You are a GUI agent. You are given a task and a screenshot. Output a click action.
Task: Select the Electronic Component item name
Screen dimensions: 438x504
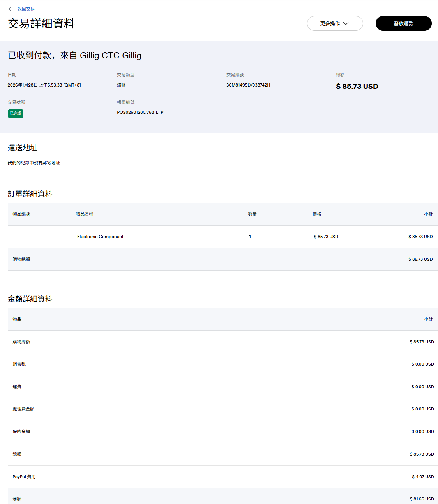[100, 237]
